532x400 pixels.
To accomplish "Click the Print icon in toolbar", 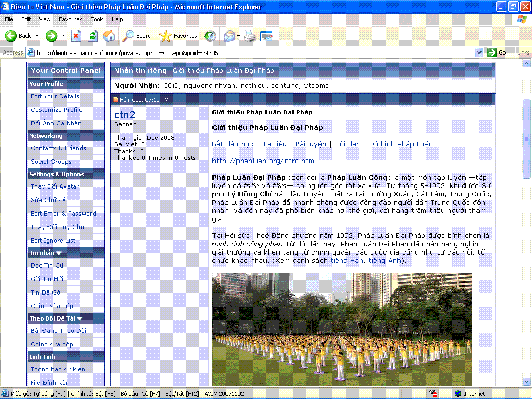I will coord(250,36).
